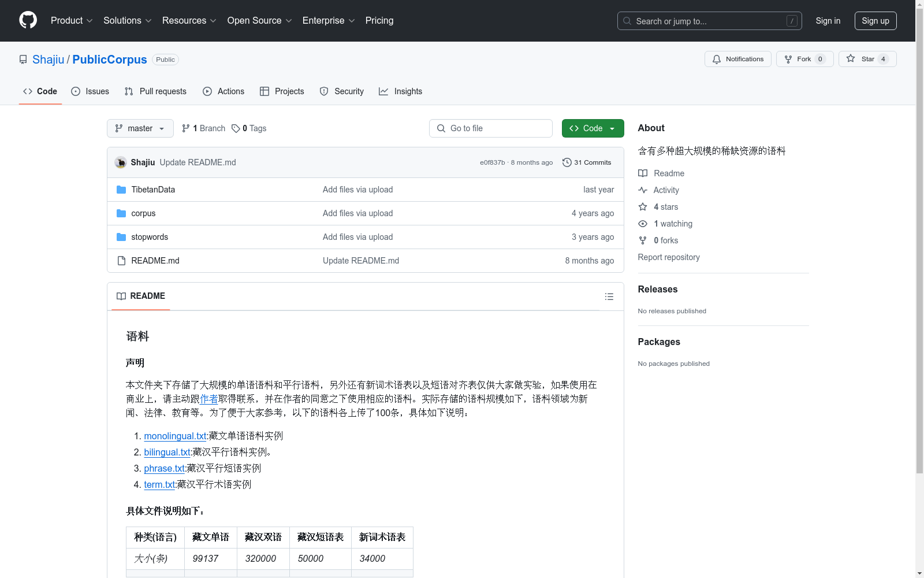Click the README.md file icon
924x578 pixels.
(121, 261)
